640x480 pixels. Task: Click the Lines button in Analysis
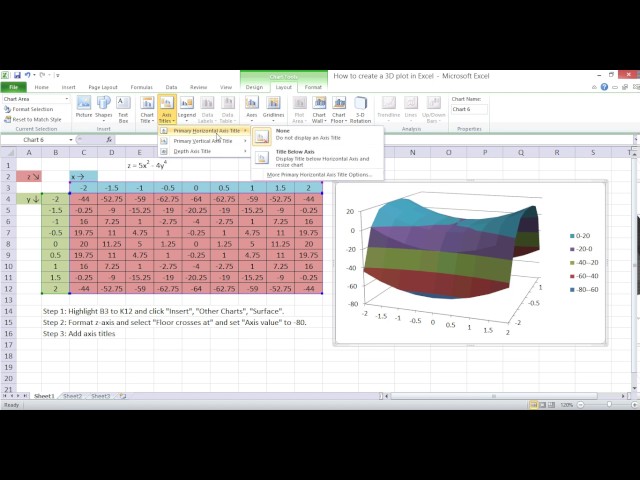411,109
